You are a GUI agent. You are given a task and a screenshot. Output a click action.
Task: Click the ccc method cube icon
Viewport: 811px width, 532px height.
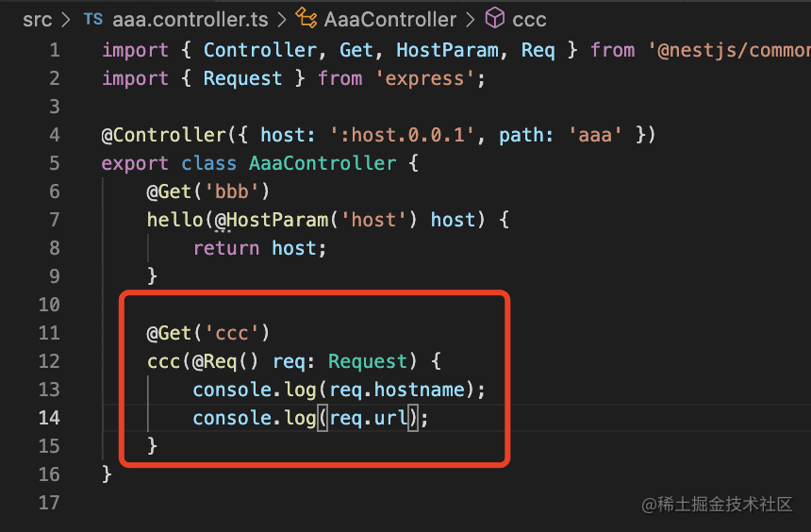(495, 18)
